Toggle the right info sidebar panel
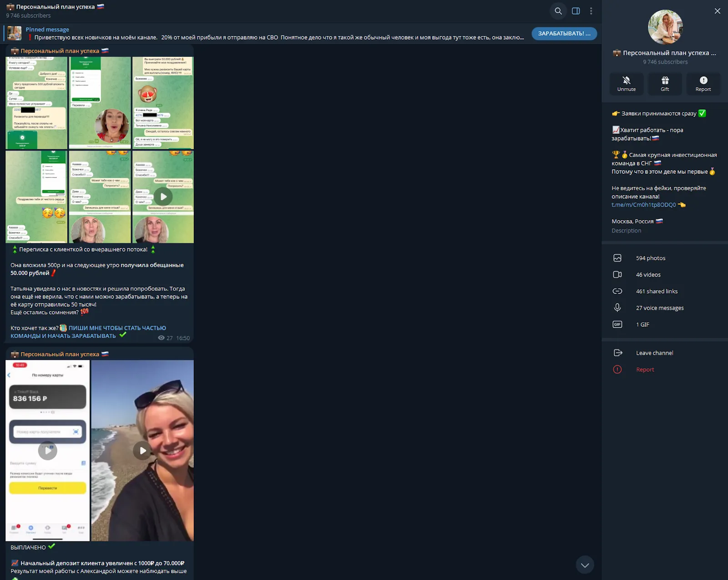Screen dimensions: 728x580 pos(576,11)
